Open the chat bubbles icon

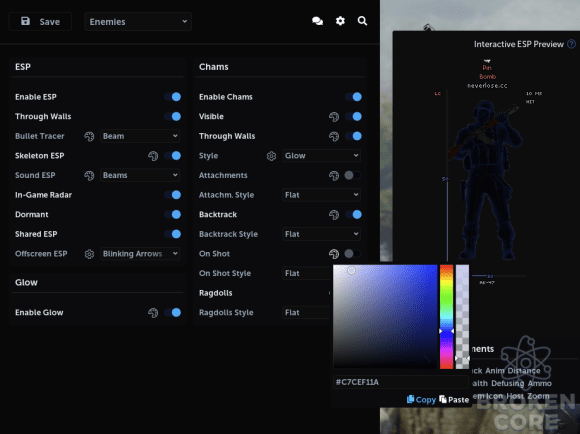point(317,21)
